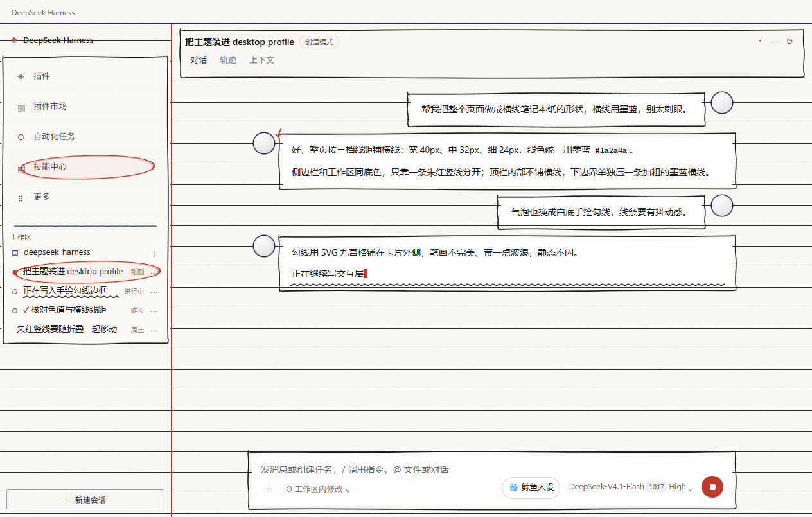Screen dimensions: 812x517
Task: Click the message 帮我把整个页面做成横线笔记本纸的形状
Action: [x=555, y=109]
